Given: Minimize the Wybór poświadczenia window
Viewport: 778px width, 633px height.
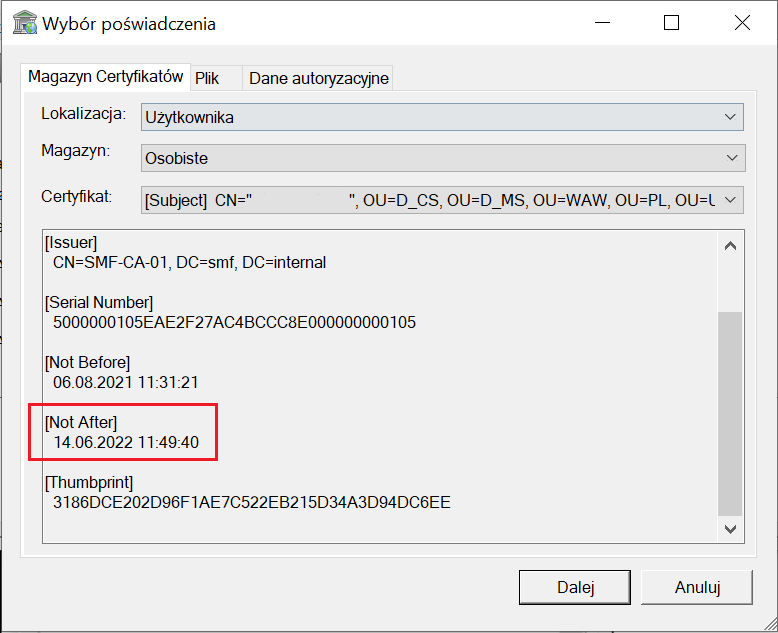Looking at the screenshot, I should tap(602, 23).
